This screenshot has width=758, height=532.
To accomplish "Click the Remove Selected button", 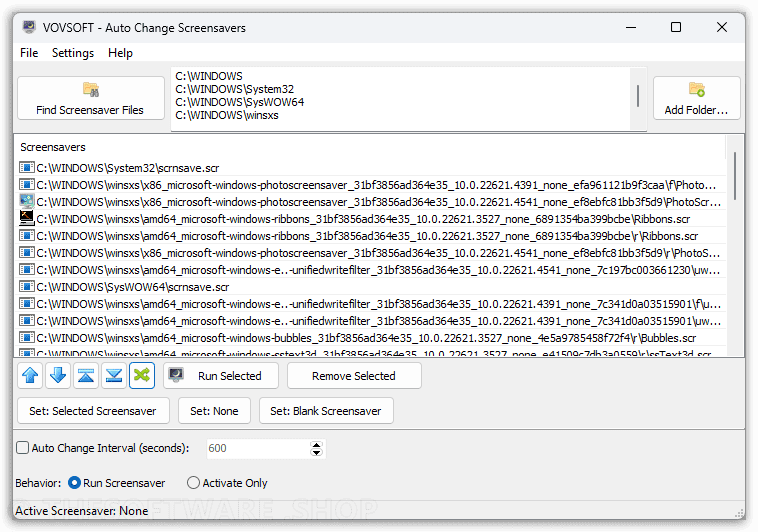I will (x=354, y=375).
